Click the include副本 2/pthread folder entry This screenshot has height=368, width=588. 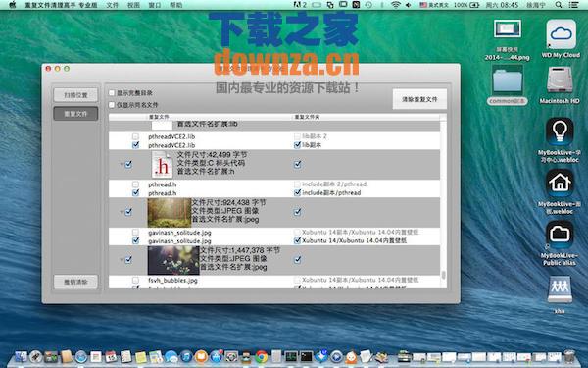point(334,184)
